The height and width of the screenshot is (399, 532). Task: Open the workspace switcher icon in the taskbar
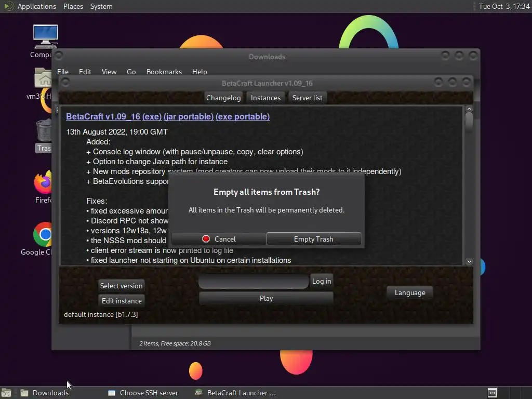pyautogui.click(x=492, y=393)
